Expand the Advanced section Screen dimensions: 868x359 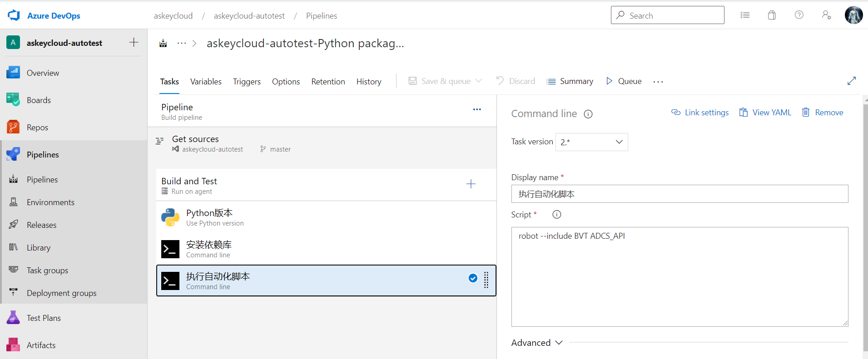click(x=537, y=343)
